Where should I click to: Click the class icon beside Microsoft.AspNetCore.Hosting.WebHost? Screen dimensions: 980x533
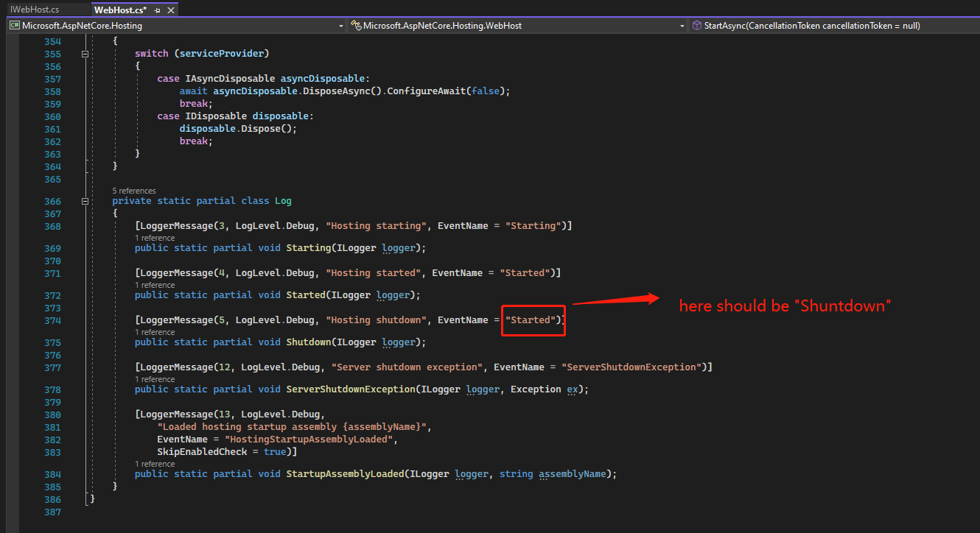[x=357, y=26]
